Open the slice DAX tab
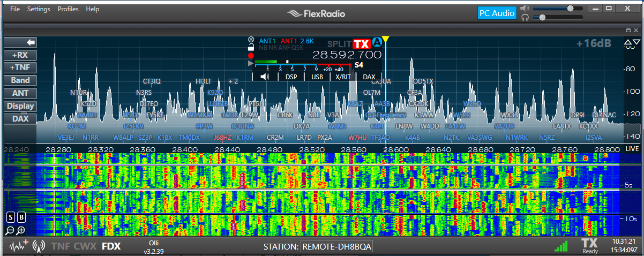Screen dimensions: 644x256 [369, 77]
